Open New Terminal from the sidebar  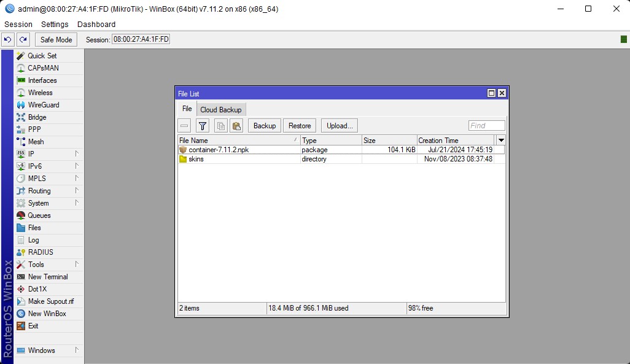tap(47, 277)
